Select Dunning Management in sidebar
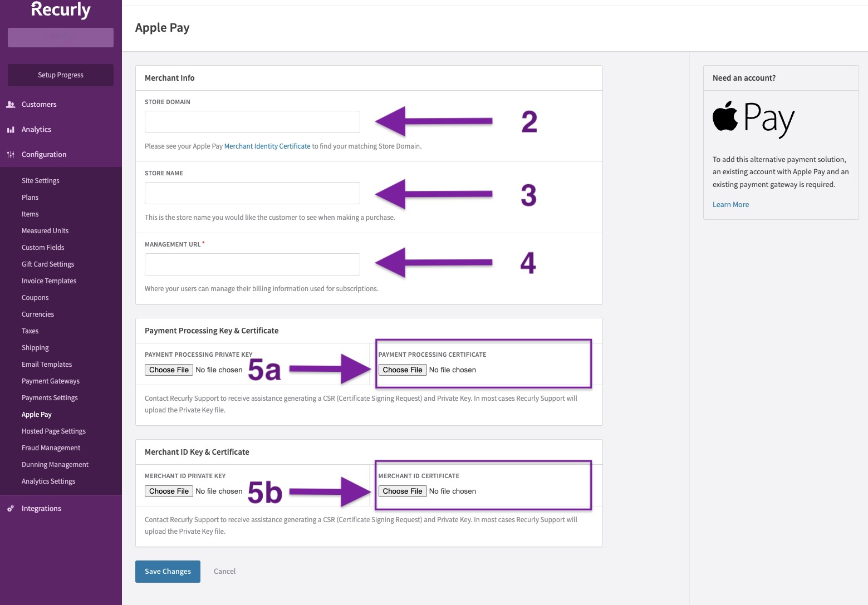Viewport: 868px width, 605px height. coord(55,465)
